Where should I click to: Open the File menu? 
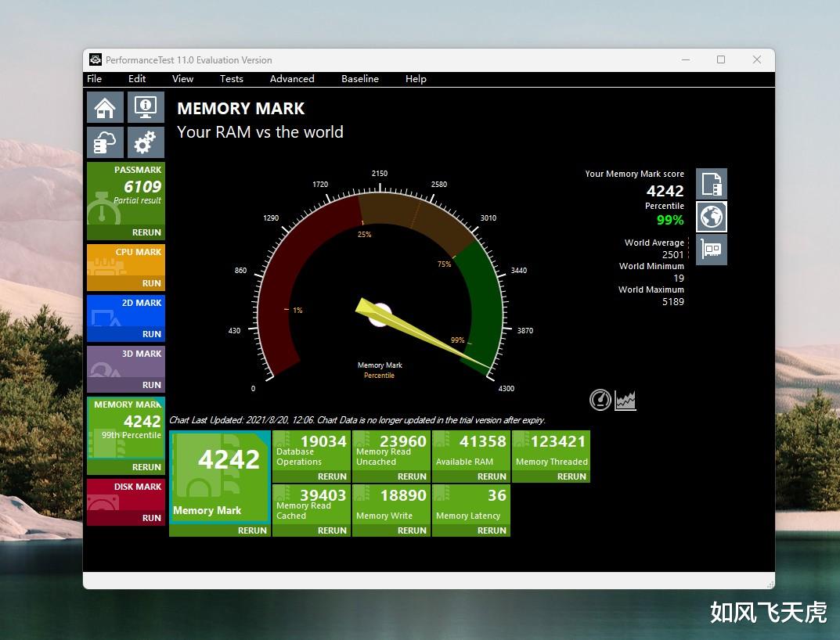point(94,79)
